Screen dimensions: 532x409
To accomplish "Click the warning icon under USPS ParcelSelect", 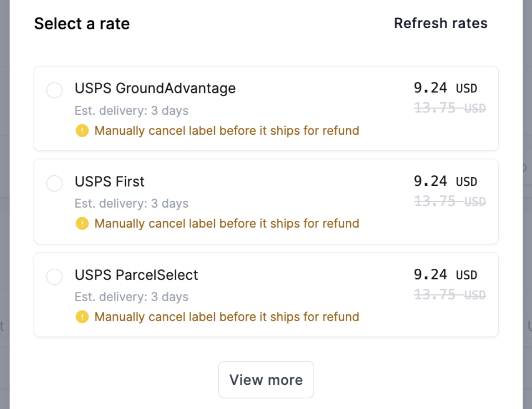I will [x=82, y=317].
